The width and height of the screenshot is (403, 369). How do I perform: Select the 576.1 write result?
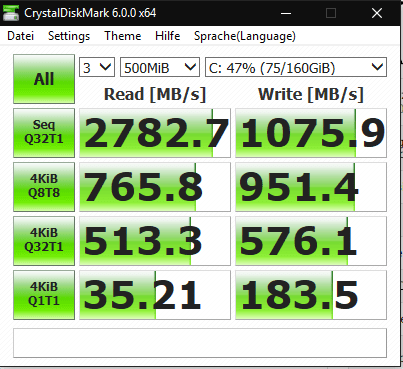click(311, 241)
